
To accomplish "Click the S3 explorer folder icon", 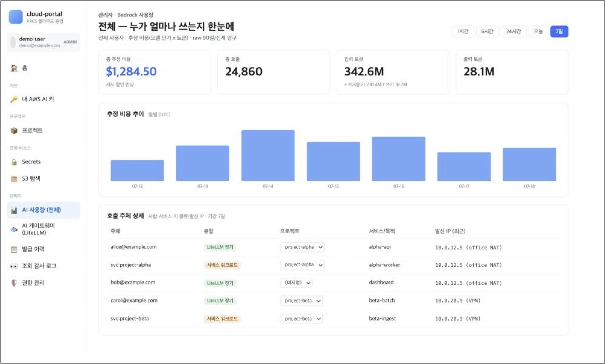I will (x=14, y=179).
